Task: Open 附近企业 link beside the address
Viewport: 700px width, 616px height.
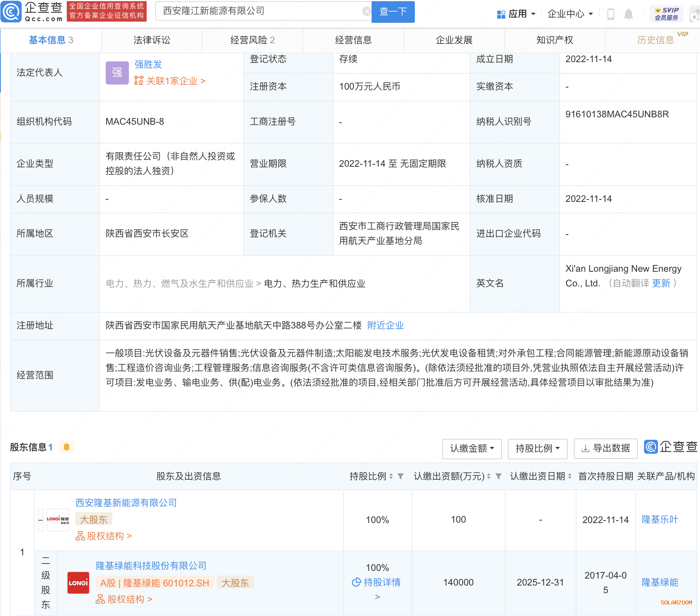Action: tap(385, 325)
